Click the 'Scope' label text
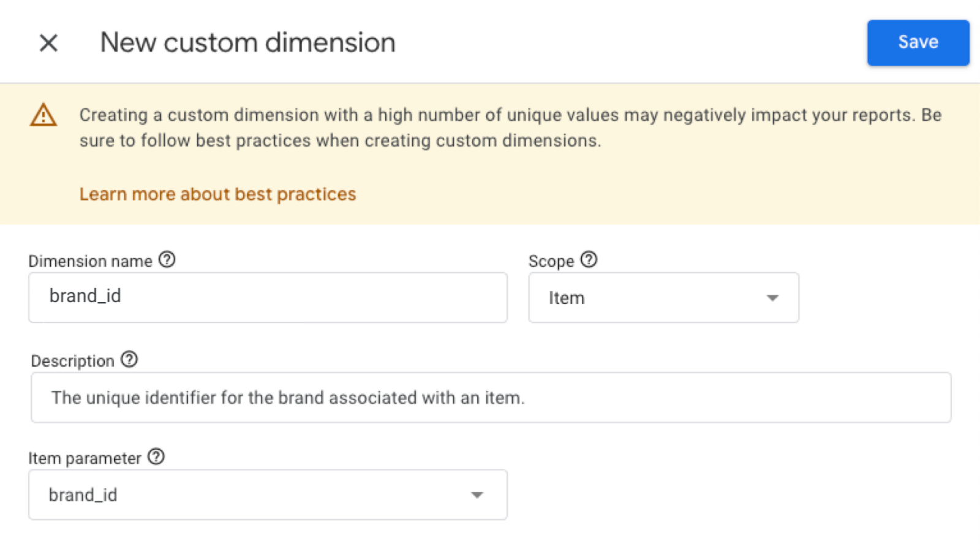The width and height of the screenshot is (980, 551). [x=551, y=261]
